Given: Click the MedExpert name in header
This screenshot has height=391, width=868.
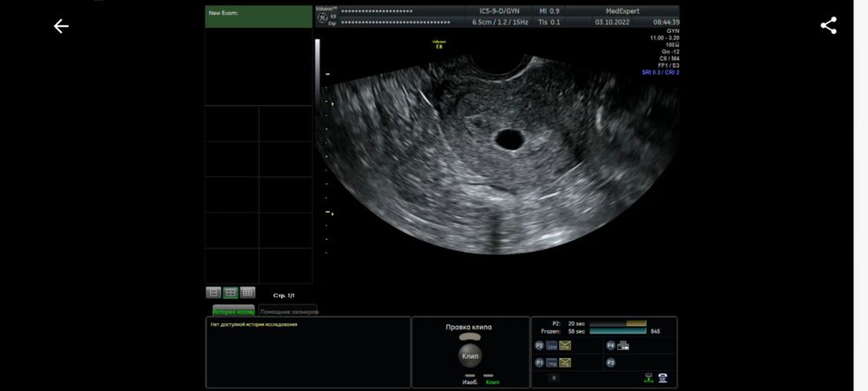Looking at the screenshot, I should click(x=622, y=11).
